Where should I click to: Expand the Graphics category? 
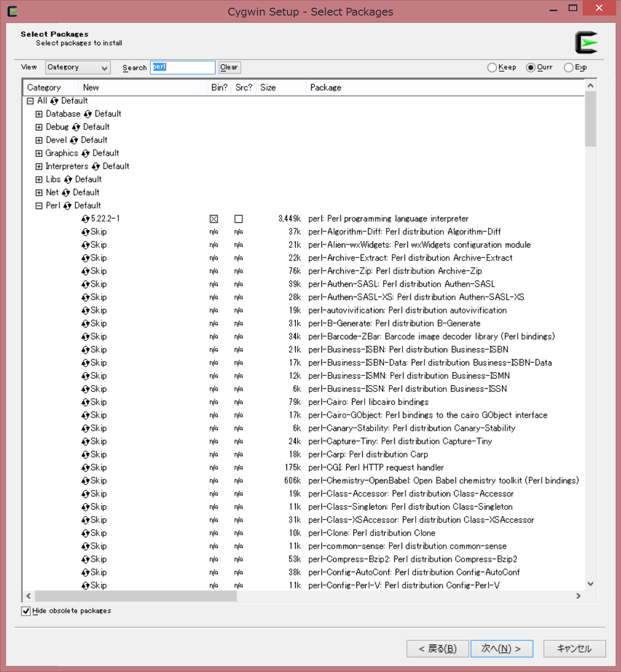[39, 153]
